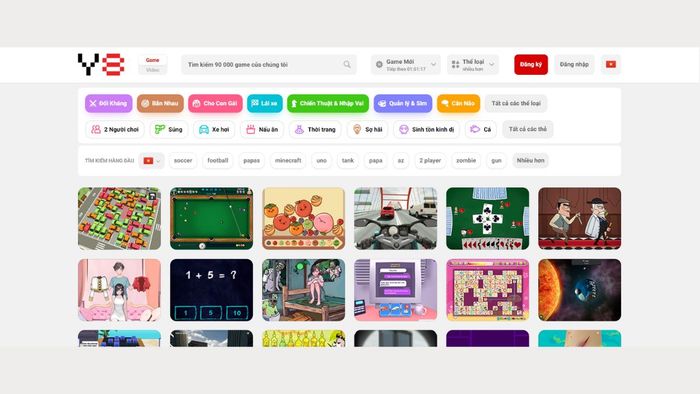
Task: Open the motorcycle traffic game thumbnail
Action: tap(396, 219)
